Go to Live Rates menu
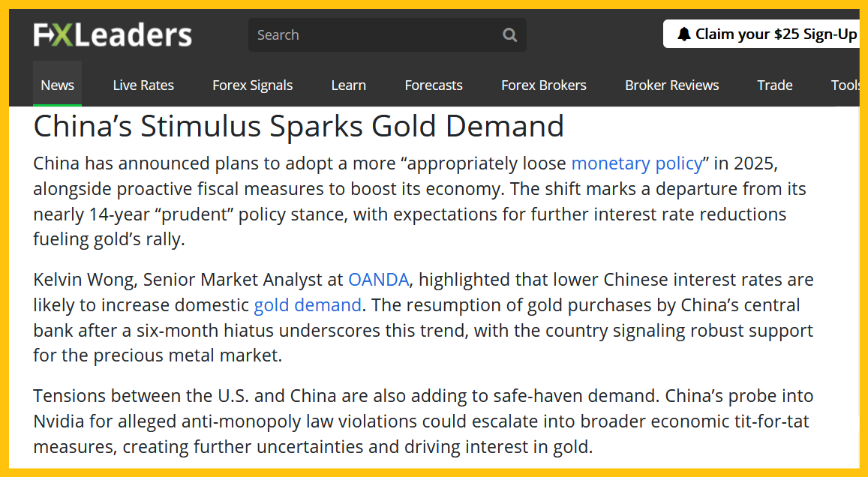The height and width of the screenshot is (477, 868). pos(143,85)
